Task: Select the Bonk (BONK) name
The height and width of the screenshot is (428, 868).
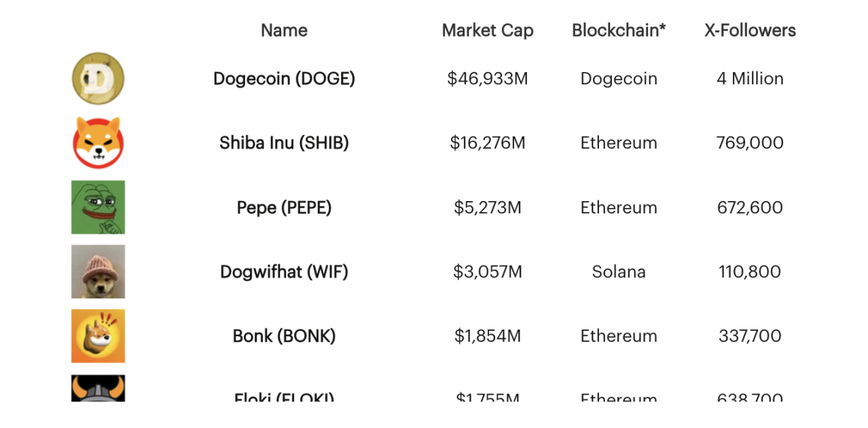Action: [284, 336]
